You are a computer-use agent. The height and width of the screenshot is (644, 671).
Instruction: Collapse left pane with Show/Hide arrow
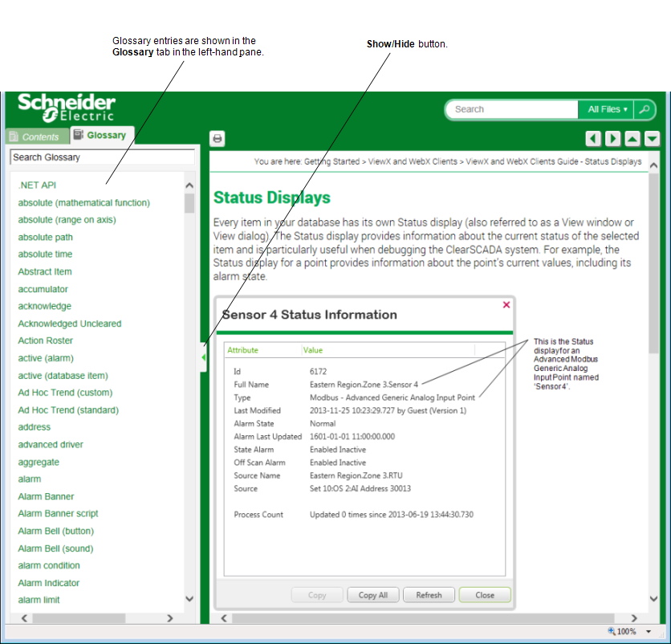(x=204, y=357)
